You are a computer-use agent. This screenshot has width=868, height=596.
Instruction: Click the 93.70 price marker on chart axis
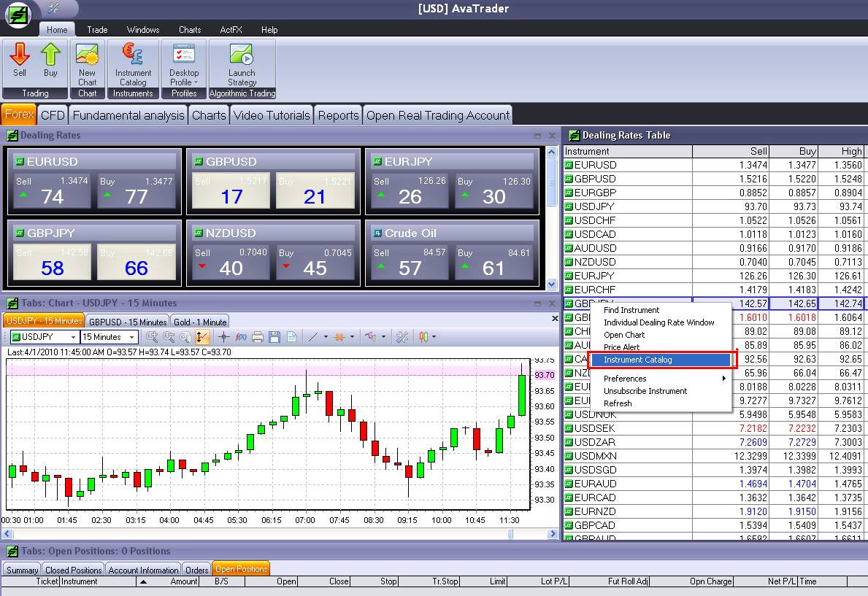tap(544, 375)
